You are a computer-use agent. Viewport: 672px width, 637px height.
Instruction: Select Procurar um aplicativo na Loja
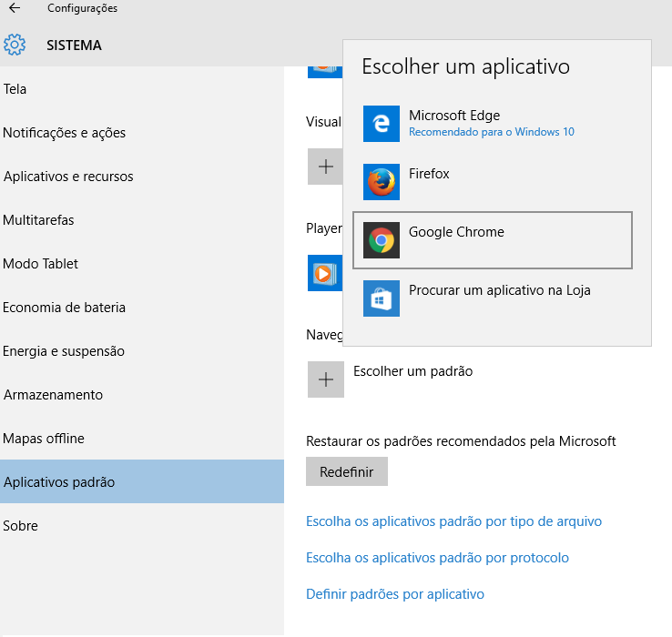point(493,298)
